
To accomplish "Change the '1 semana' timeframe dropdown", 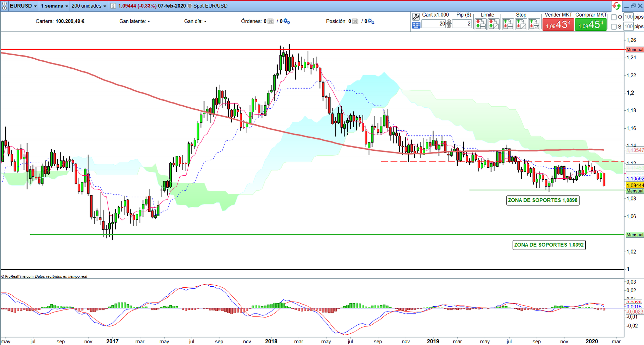I will (55, 6).
